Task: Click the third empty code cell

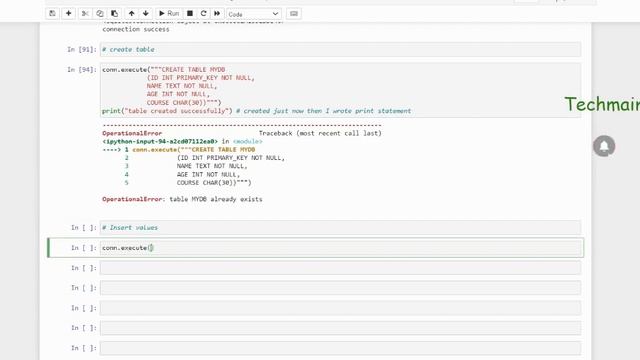Action: [340, 308]
